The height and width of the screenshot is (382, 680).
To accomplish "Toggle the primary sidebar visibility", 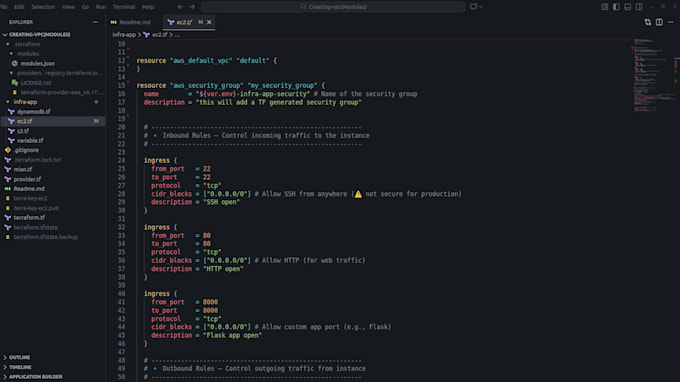I will [x=616, y=7].
